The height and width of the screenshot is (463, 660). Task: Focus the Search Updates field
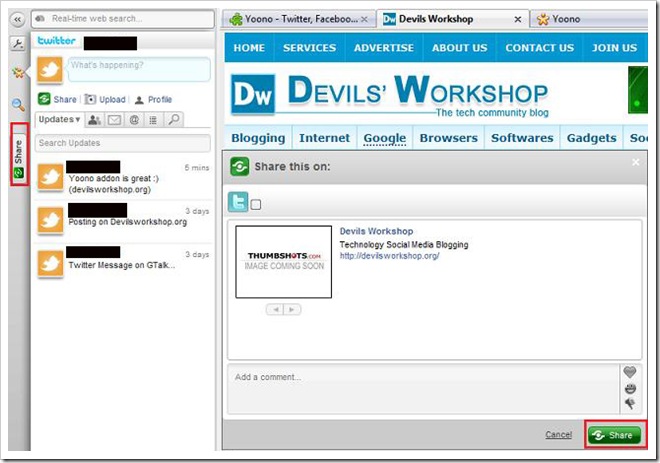[x=123, y=143]
